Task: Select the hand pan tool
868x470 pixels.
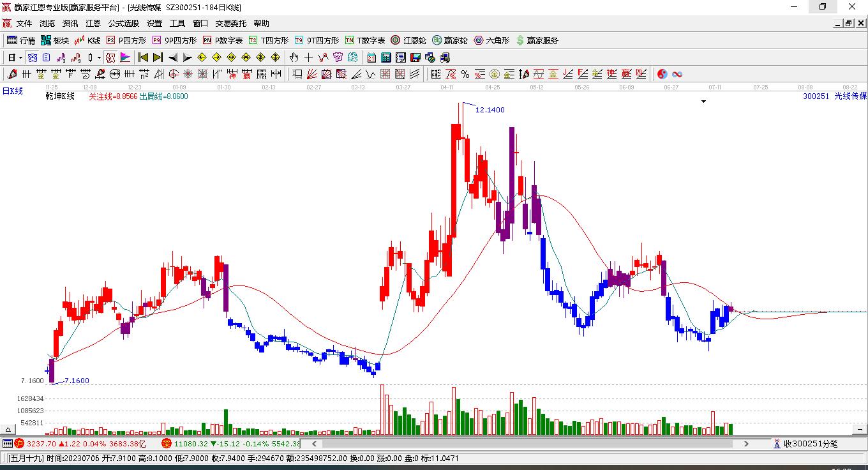Action: (x=294, y=57)
